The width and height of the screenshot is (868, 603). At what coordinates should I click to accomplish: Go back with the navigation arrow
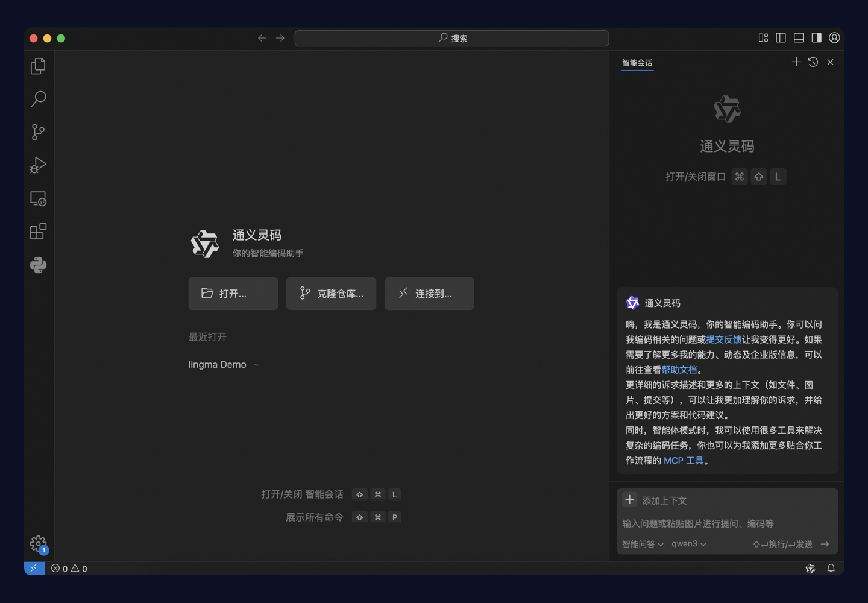tap(262, 38)
